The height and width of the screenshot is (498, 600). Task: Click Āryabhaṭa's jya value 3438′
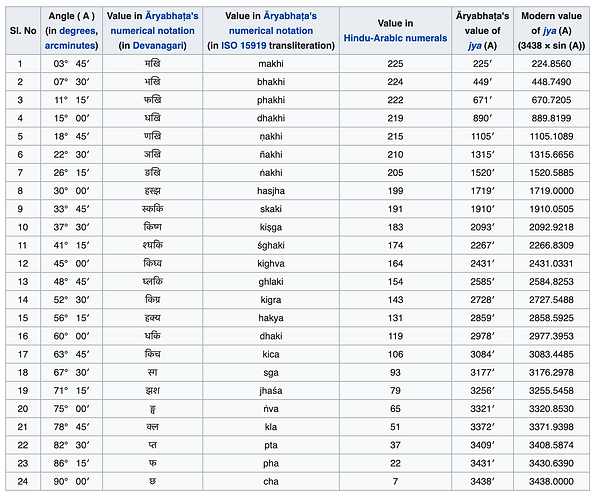click(483, 482)
